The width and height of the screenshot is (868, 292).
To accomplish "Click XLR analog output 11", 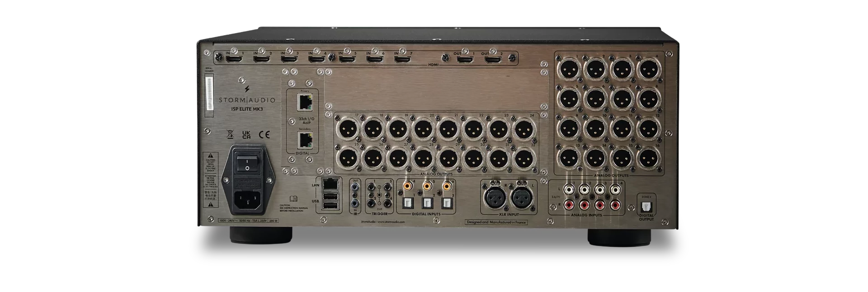I will point(622,128).
